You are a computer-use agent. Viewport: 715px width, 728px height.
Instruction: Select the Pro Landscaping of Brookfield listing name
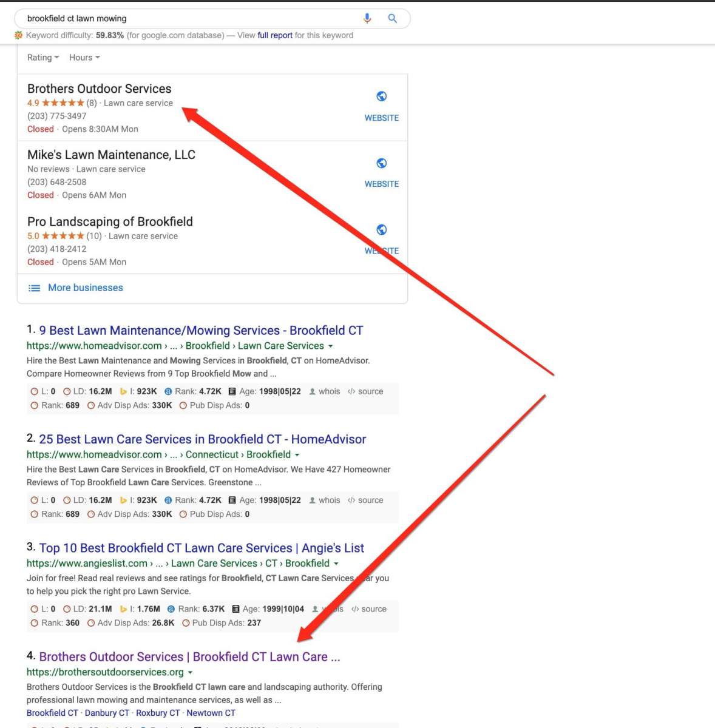tap(110, 221)
